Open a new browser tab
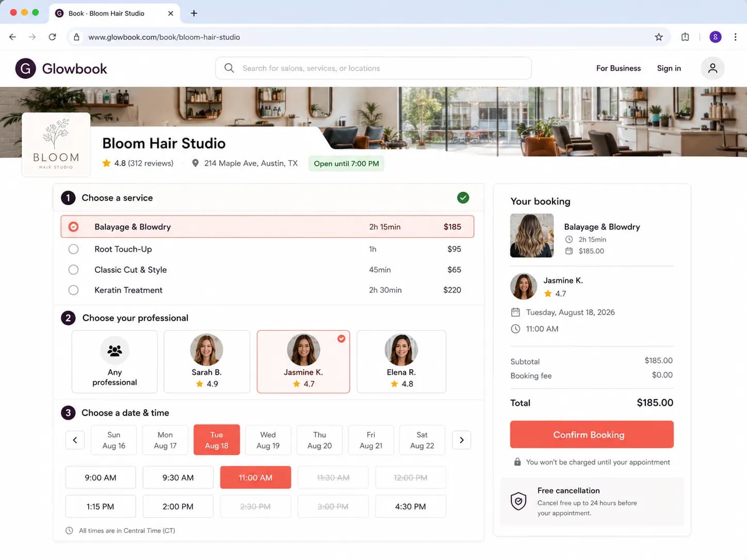The width and height of the screenshot is (747, 560). 194,13
